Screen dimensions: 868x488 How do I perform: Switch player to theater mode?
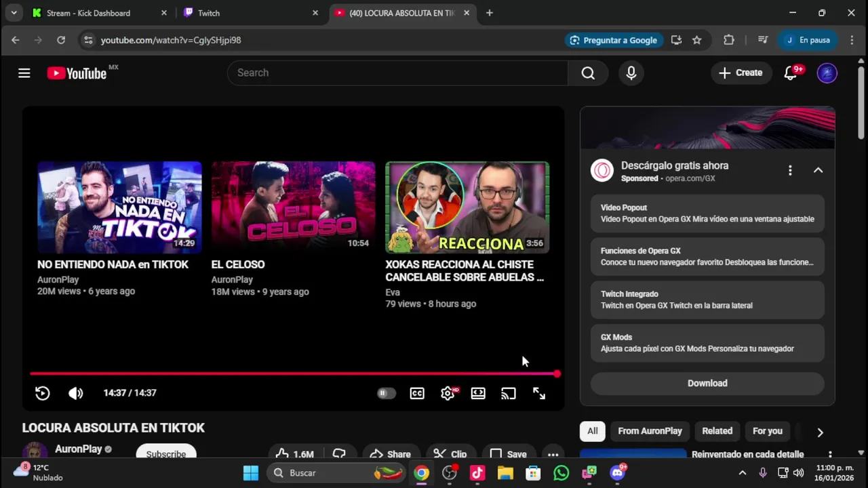[478, 393]
